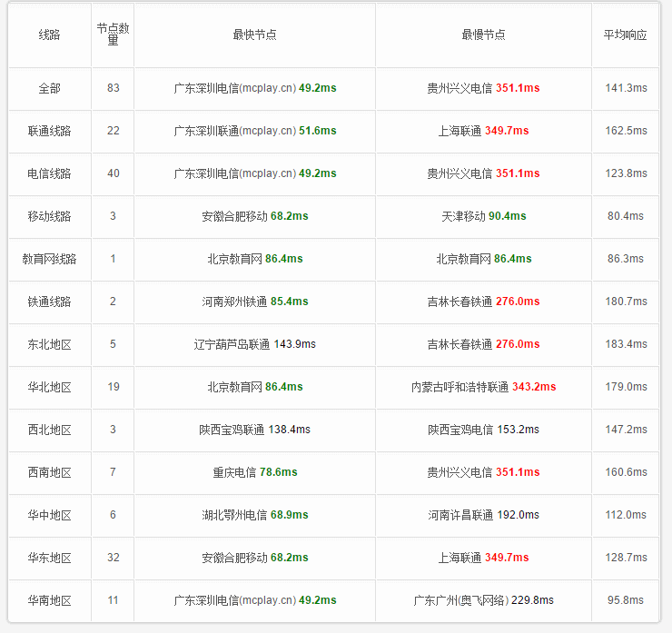Click 重庆电信 78.6ms fastest node
The width and height of the screenshot is (672, 633).
[x=254, y=472]
